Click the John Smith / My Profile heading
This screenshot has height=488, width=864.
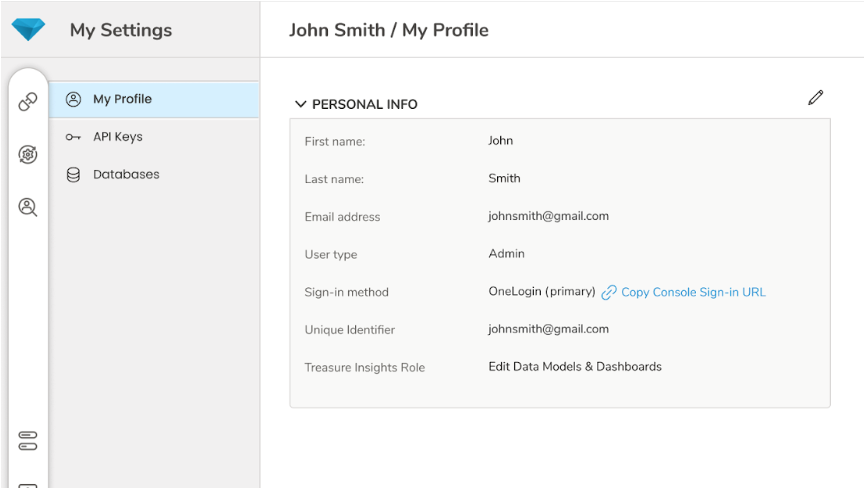click(388, 30)
